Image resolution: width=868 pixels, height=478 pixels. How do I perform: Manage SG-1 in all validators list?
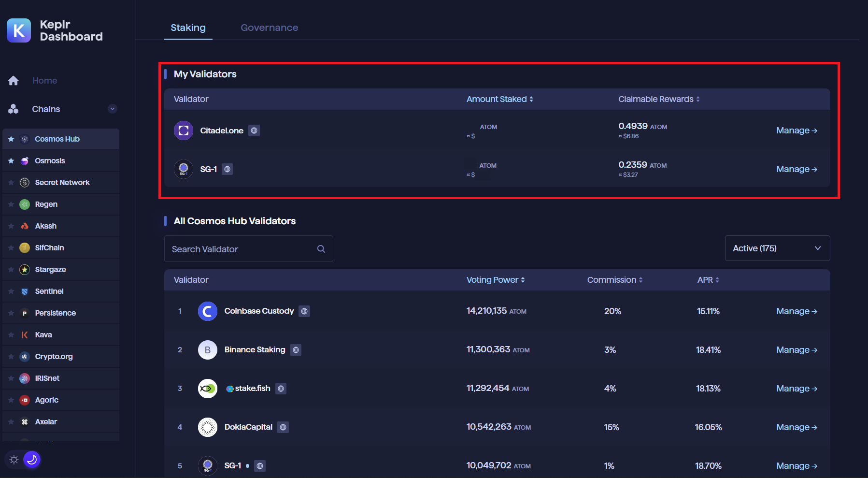(x=797, y=466)
